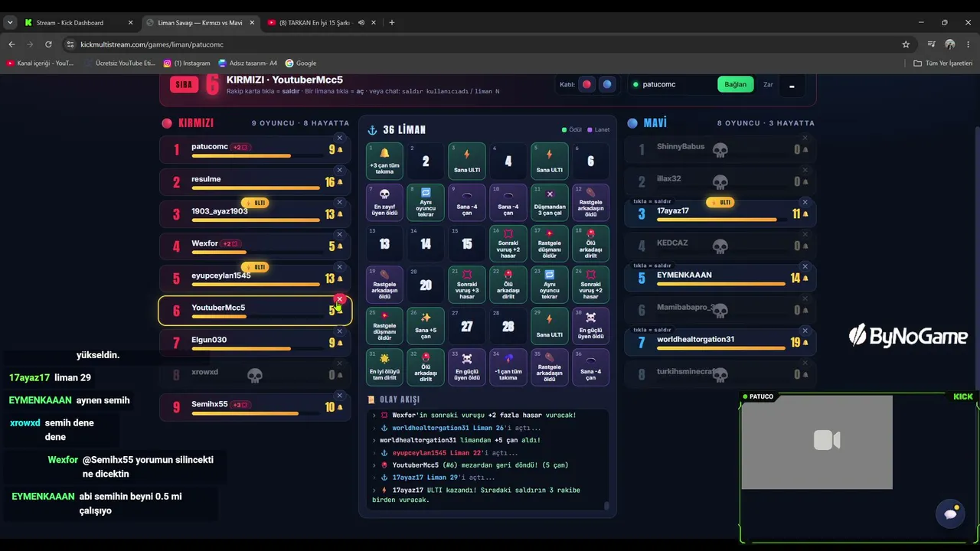This screenshot has width=980, height=551.
Task: Open port 26 sparkle 'Sana +5 can'
Action: [426, 326]
